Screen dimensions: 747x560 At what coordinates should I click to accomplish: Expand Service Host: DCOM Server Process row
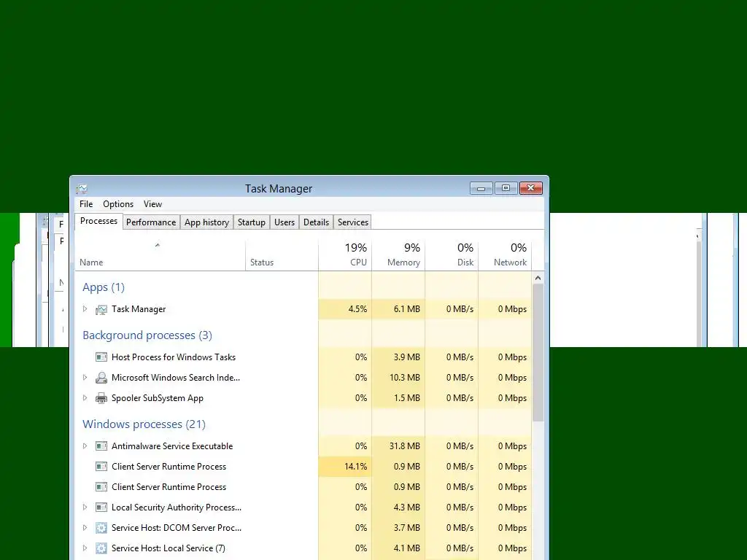(x=85, y=528)
